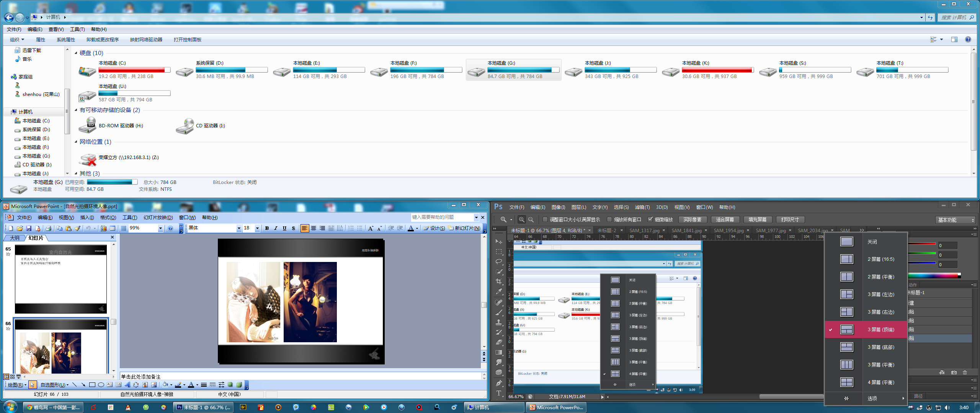Viewport: 980px width, 413px height.
Task: Open 工具(T) menu in Explorer
Action: (x=77, y=29)
